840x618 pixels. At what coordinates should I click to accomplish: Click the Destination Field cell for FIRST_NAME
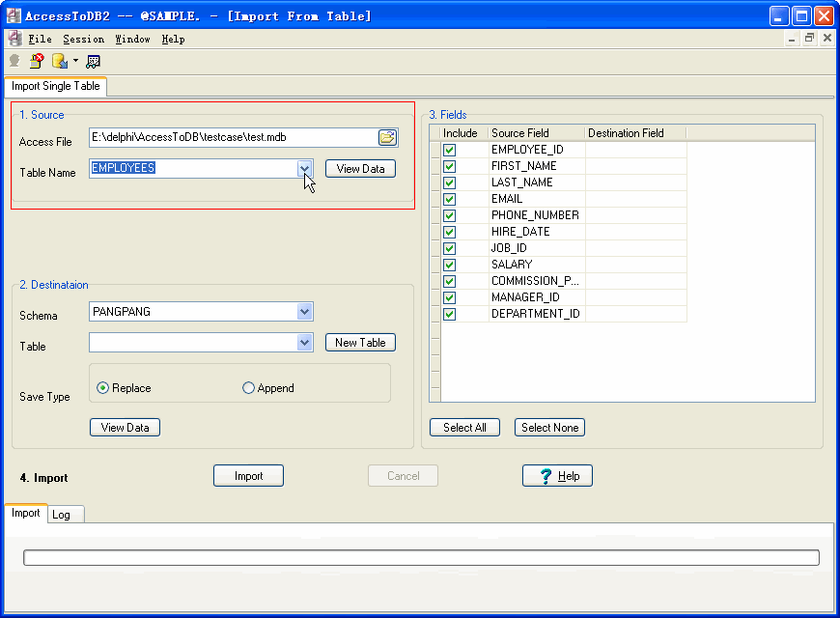[x=636, y=166]
